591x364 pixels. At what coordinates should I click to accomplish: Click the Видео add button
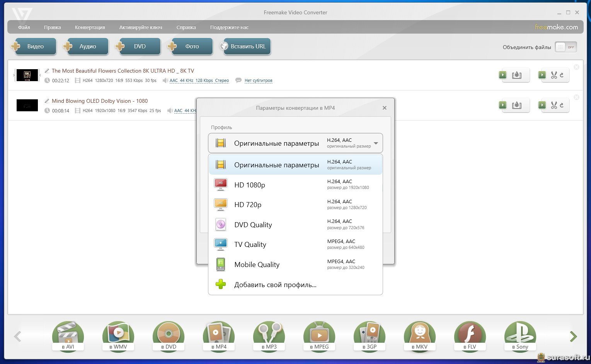click(34, 46)
